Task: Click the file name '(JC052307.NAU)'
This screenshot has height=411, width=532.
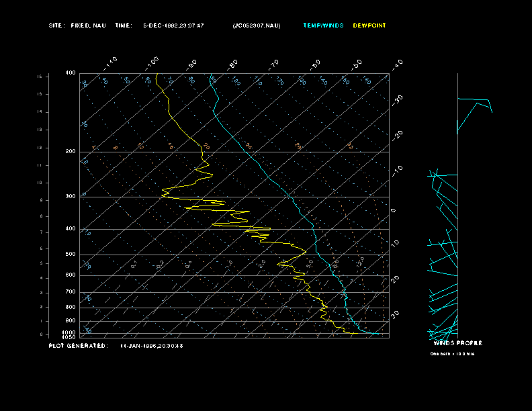Action: pyautogui.click(x=257, y=26)
